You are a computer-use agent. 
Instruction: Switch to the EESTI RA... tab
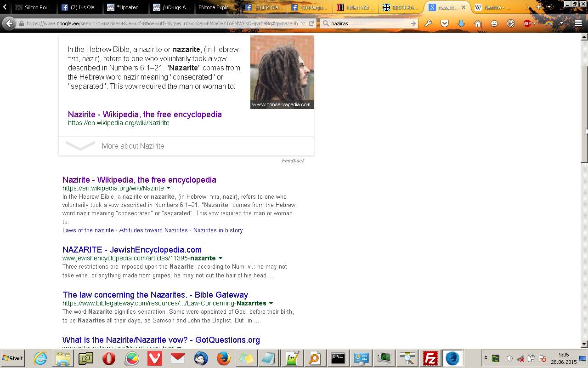[401, 7]
